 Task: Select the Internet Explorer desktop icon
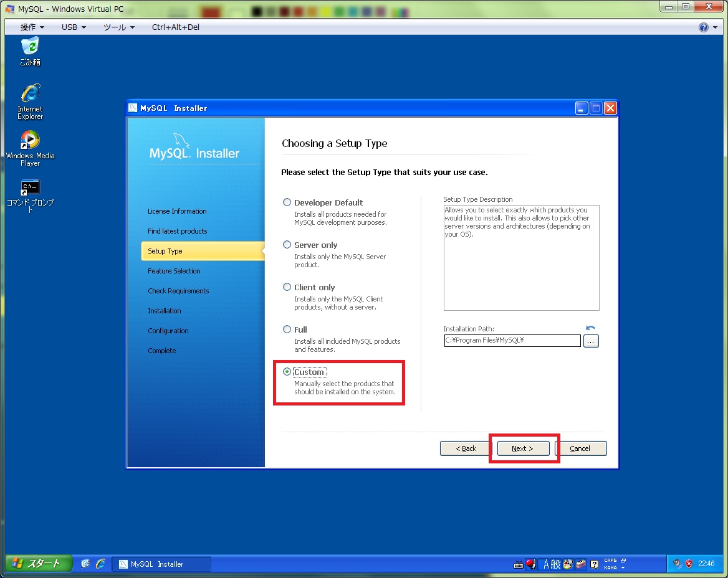[x=30, y=102]
